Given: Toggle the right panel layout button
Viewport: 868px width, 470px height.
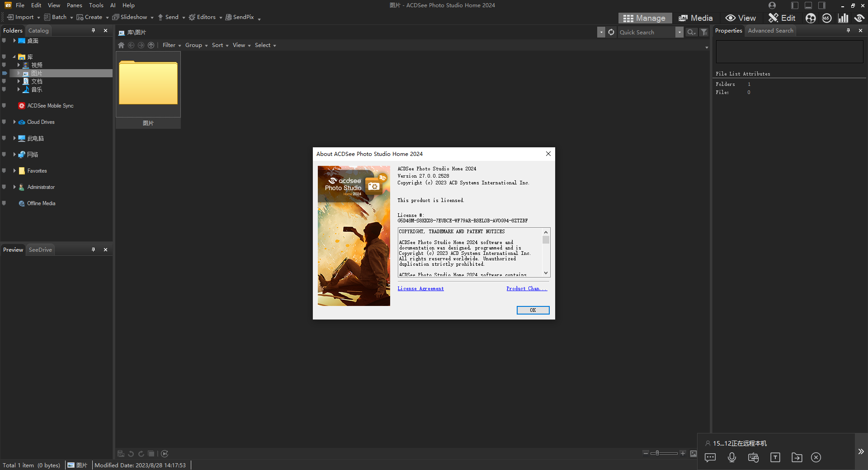Looking at the screenshot, I should 822,5.
